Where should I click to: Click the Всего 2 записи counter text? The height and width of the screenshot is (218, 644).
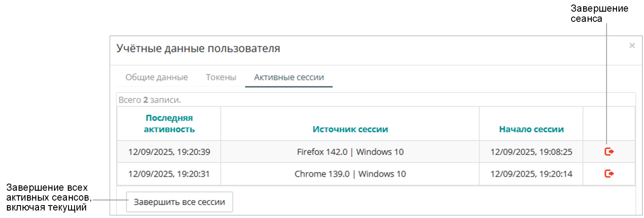150,100
